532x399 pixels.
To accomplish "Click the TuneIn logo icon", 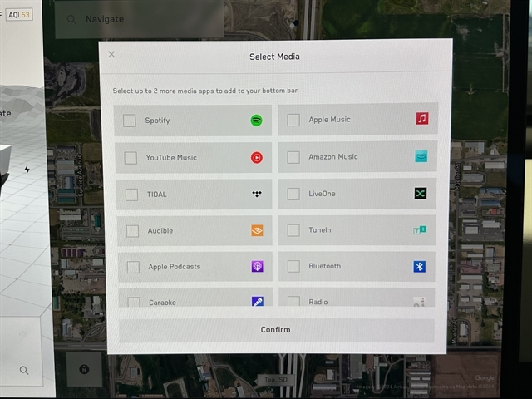I will point(420,230).
